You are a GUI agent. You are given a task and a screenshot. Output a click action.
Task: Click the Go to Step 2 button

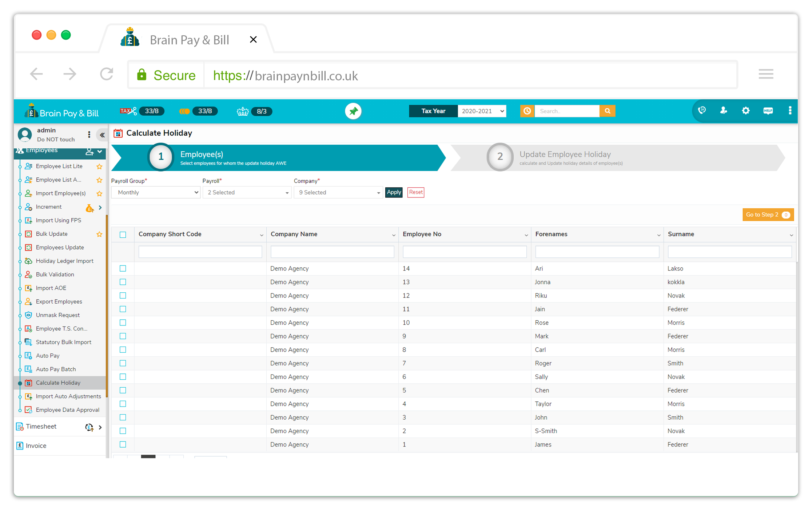(x=768, y=215)
